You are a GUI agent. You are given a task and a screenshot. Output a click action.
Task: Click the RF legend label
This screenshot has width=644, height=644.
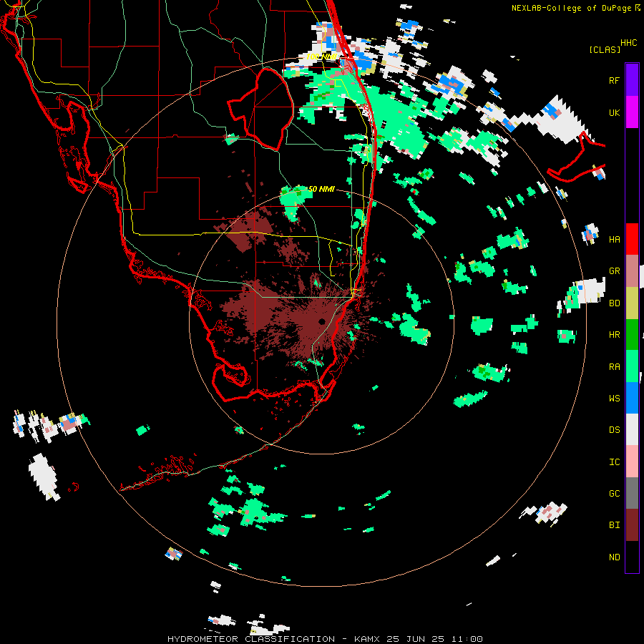click(x=614, y=80)
